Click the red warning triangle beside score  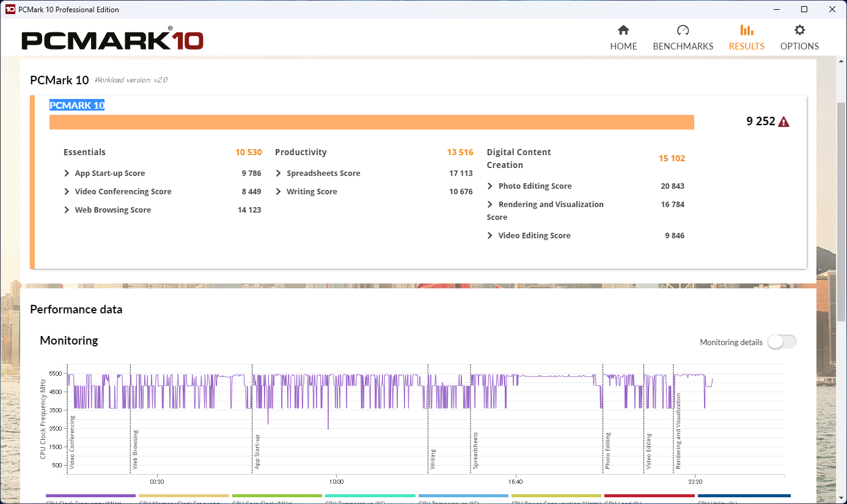[x=783, y=122]
